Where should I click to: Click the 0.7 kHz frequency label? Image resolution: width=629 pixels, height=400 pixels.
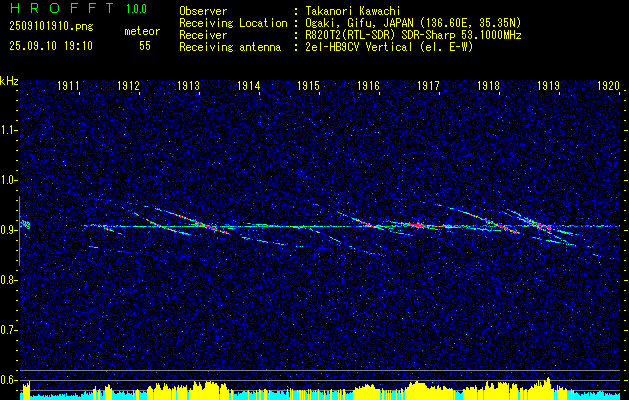pos(9,330)
